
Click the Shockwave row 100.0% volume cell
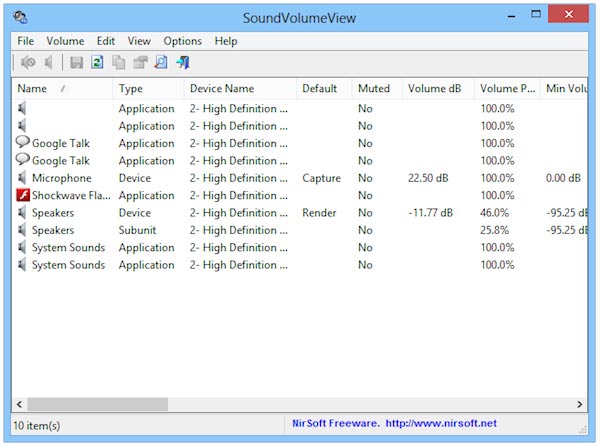click(x=497, y=195)
